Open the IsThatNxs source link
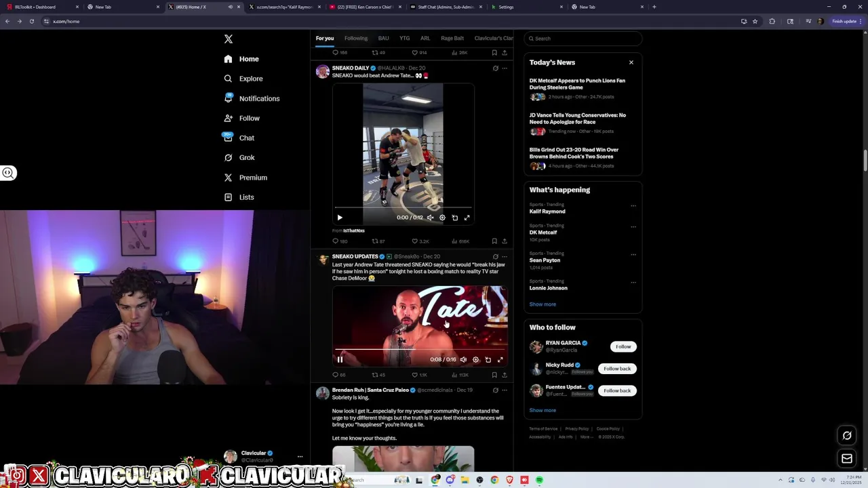This screenshot has height=488, width=868. tap(354, 231)
